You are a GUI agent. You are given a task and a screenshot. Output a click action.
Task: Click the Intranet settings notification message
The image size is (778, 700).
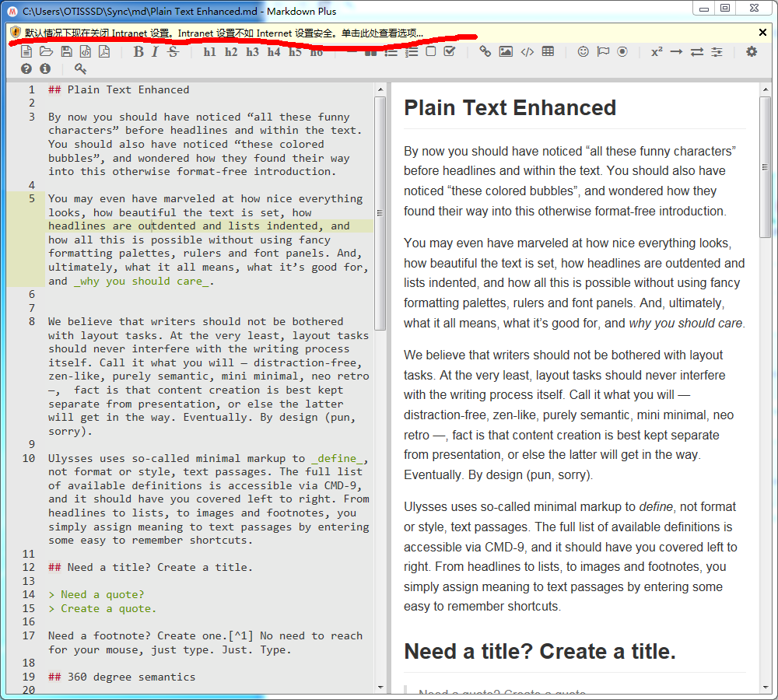click(x=224, y=33)
